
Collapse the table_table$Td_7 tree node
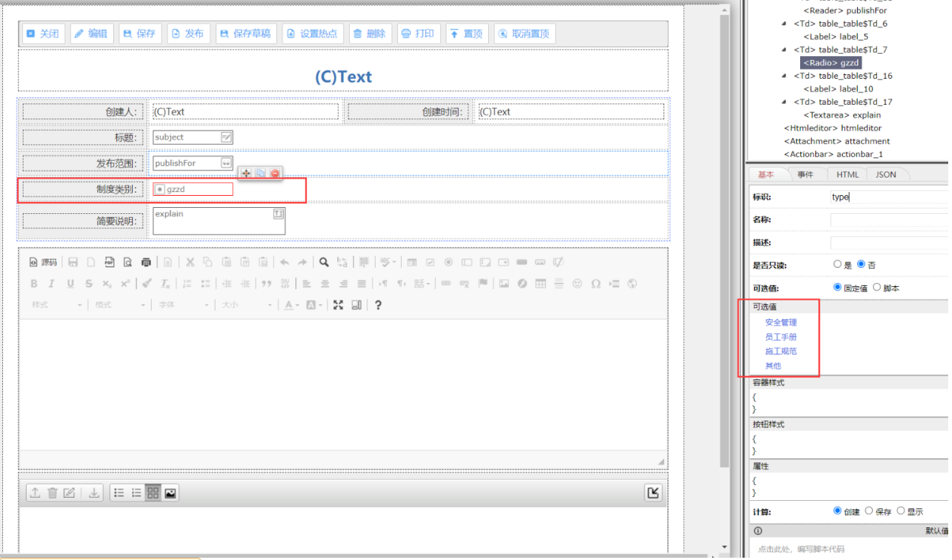coord(784,50)
